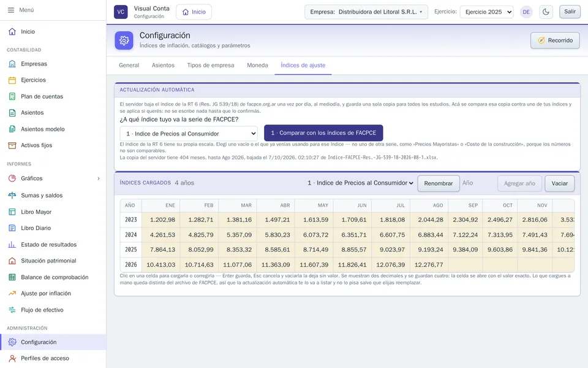The width and height of the screenshot is (588, 368).
Task: Click the Agregar año button
Action: click(519, 183)
